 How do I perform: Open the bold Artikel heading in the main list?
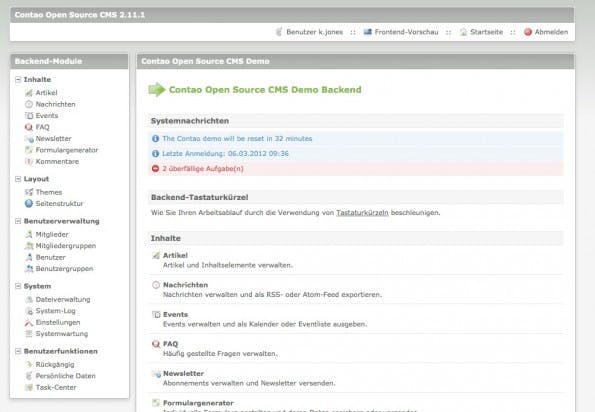175,255
